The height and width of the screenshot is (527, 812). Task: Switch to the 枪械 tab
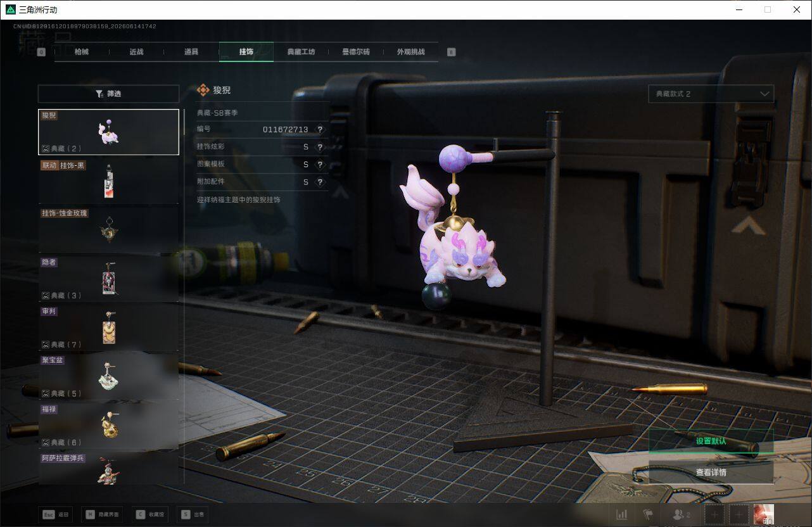click(82, 52)
